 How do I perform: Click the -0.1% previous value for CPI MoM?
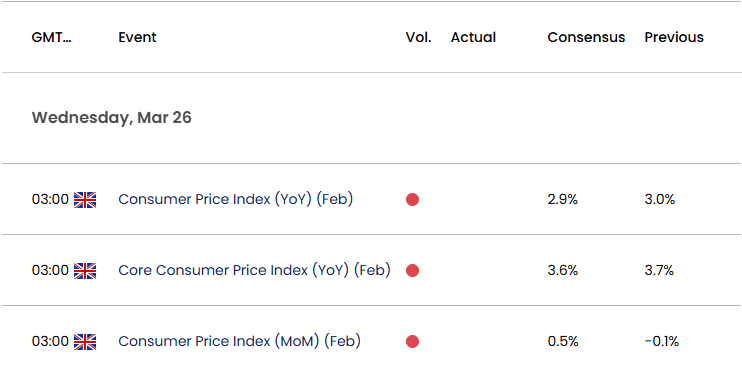(662, 342)
